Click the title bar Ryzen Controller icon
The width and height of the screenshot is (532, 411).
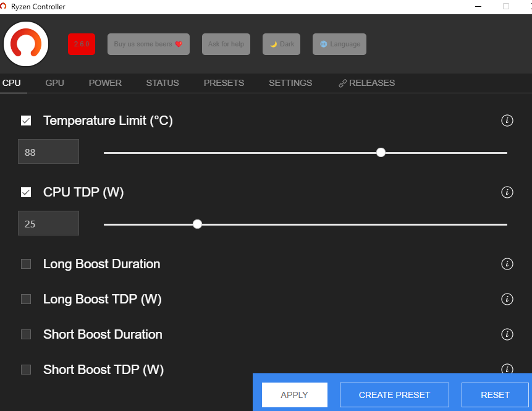point(3,6)
